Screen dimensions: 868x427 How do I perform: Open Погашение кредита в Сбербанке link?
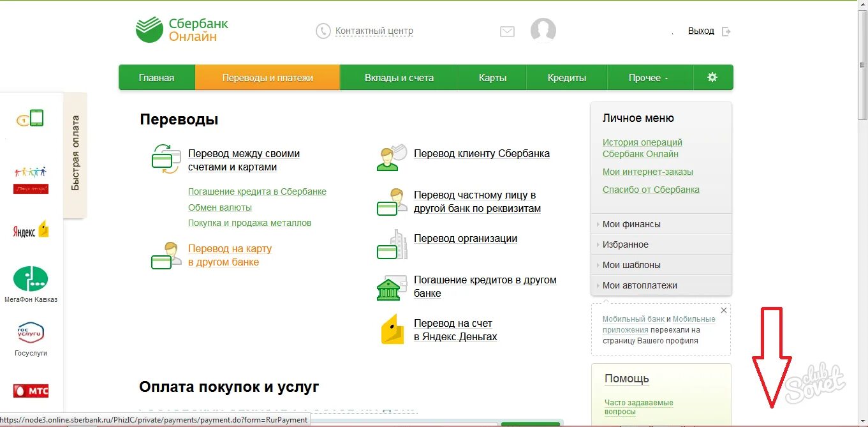click(x=257, y=191)
